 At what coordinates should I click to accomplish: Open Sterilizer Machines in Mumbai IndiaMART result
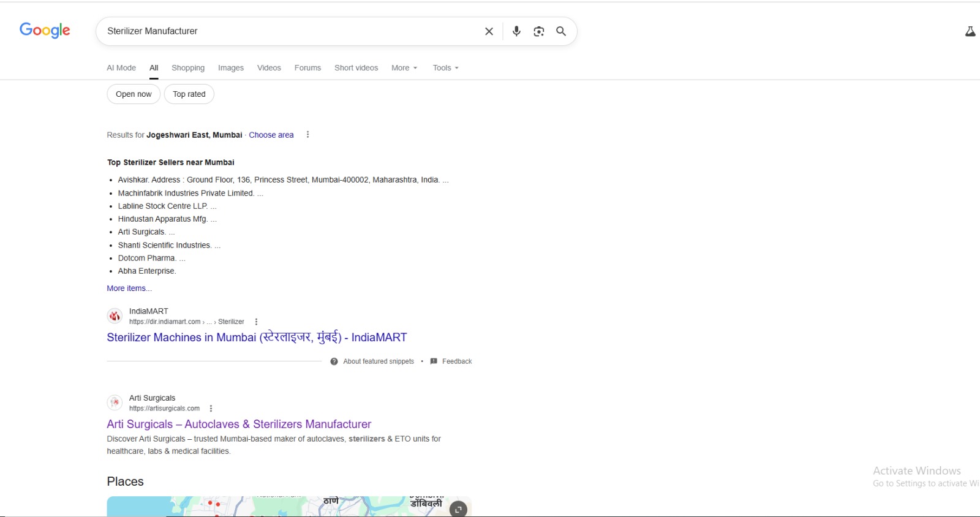point(257,338)
